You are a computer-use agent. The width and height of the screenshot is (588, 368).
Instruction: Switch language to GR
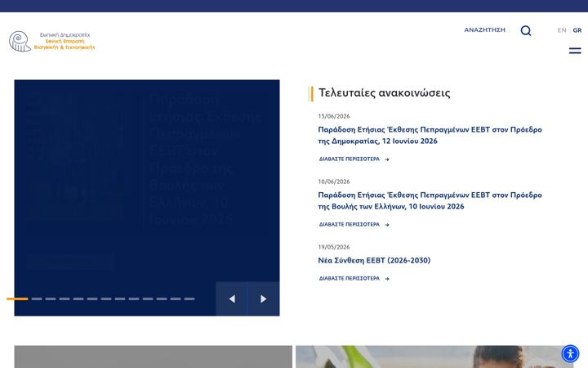[x=577, y=30]
